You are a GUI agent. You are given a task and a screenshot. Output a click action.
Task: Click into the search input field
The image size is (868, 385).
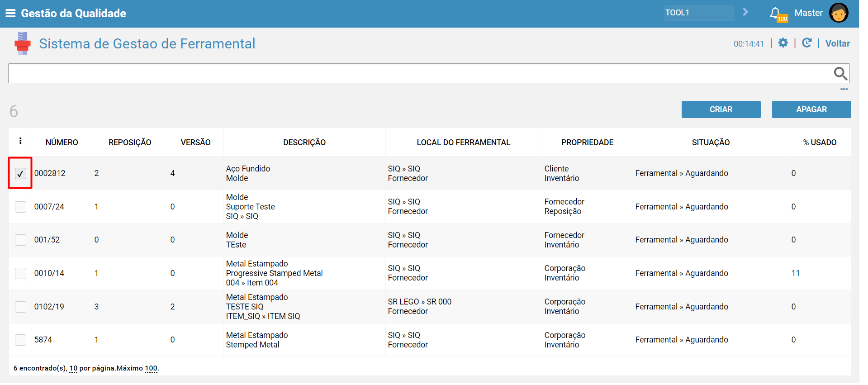tap(421, 73)
